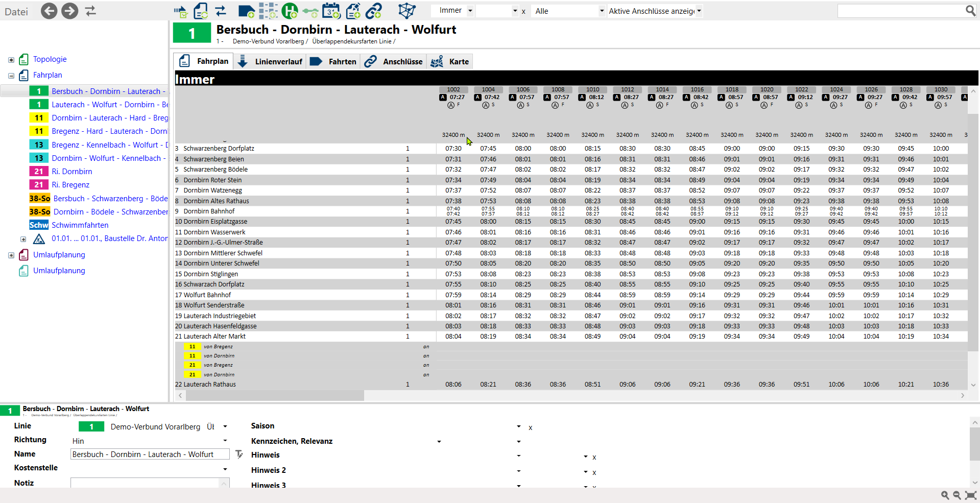Click the calendar add icon in toolbar

[331, 11]
